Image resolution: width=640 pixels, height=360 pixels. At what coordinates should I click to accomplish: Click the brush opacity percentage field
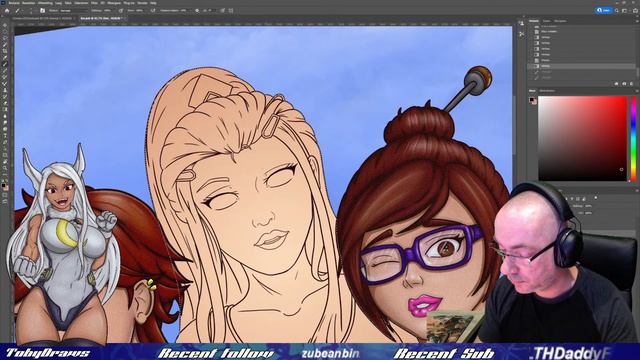[108, 11]
